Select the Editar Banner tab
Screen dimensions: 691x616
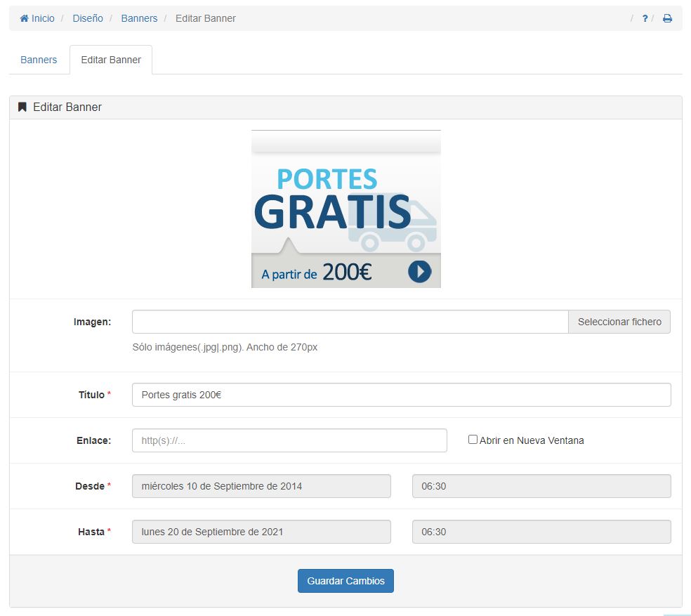point(111,60)
